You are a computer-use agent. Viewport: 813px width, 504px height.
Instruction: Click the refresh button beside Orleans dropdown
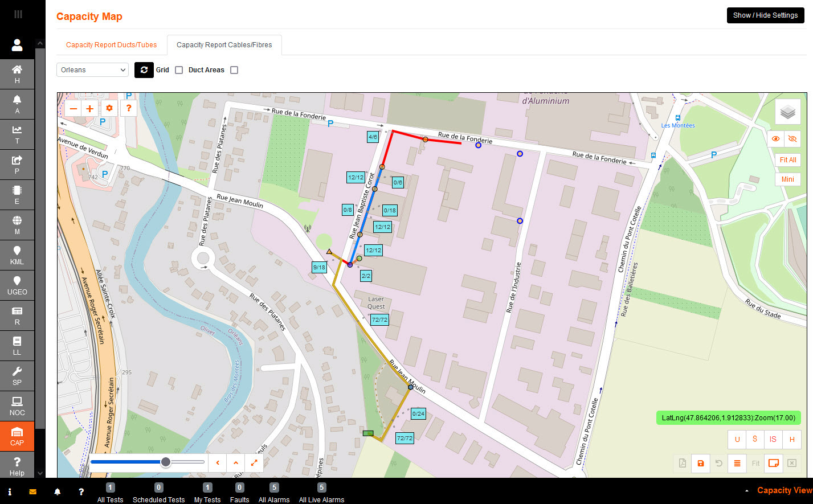click(x=144, y=70)
